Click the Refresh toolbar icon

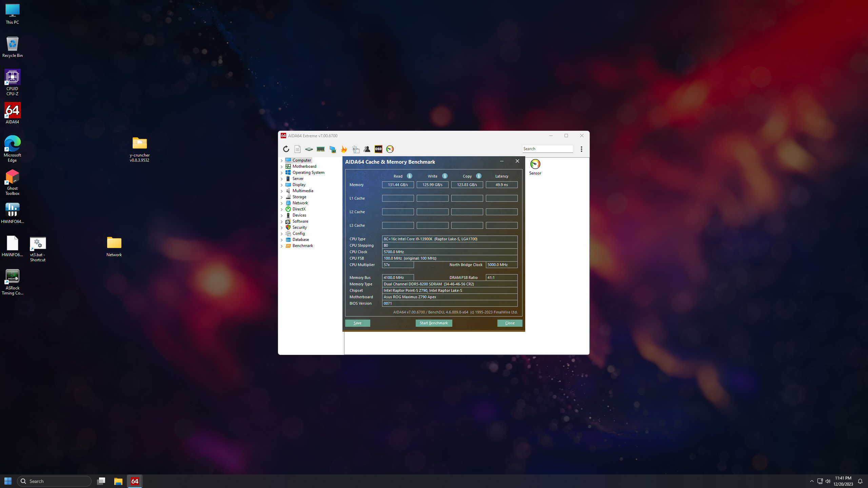(286, 149)
